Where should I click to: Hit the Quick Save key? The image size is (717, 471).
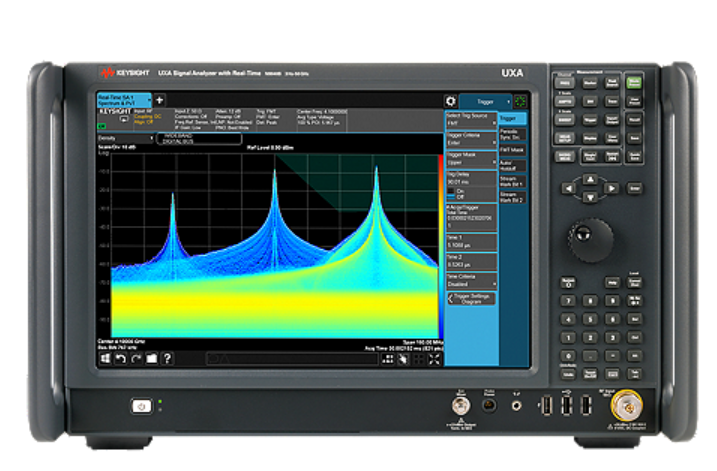pyautogui.click(x=634, y=156)
